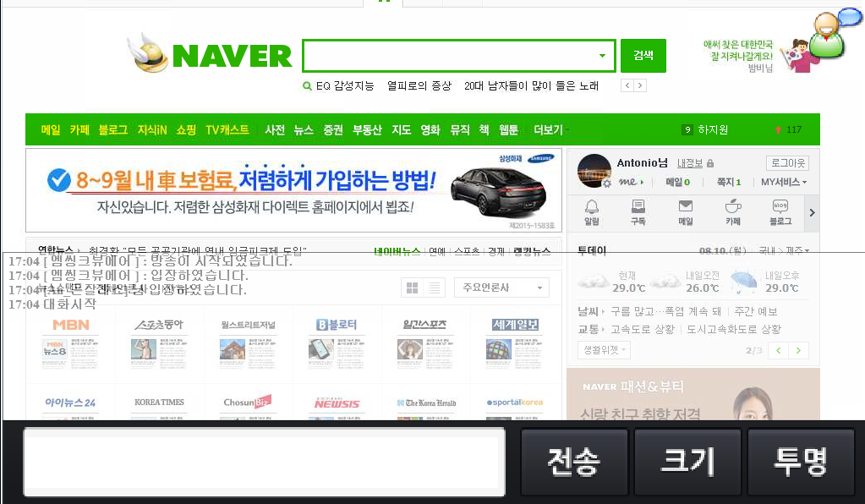Image resolution: width=865 pixels, height=504 pixels.
Task: Click the 크기 size button
Action: [x=688, y=462]
